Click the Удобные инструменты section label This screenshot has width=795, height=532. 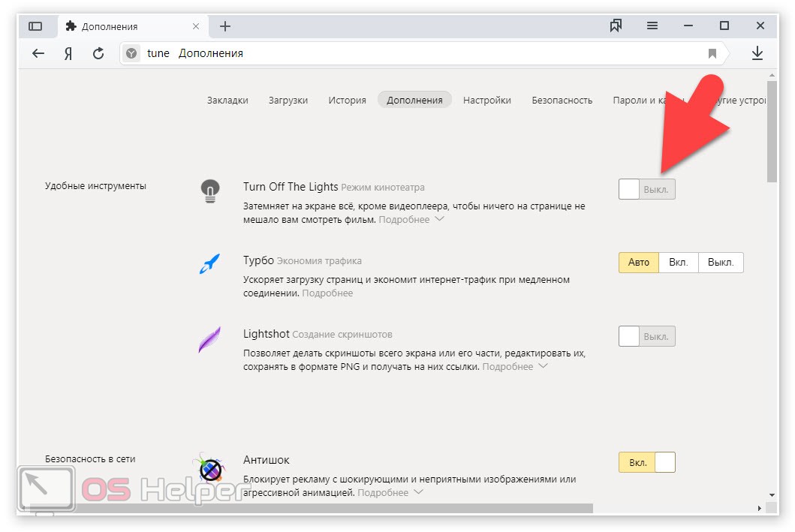[95, 186]
